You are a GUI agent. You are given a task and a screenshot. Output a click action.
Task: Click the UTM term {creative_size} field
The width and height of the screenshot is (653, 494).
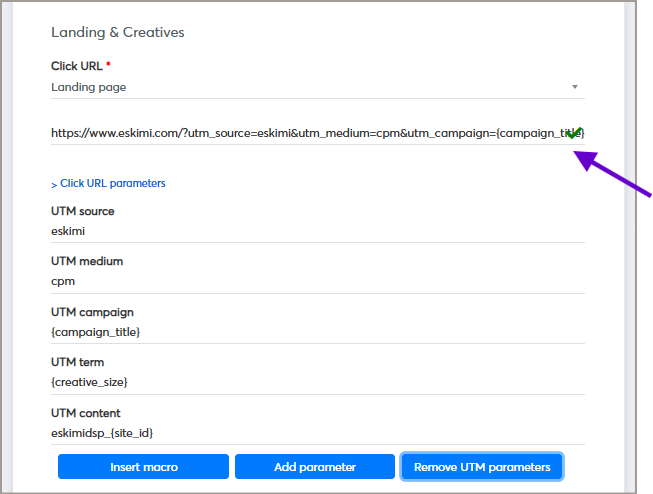coord(300,382)
